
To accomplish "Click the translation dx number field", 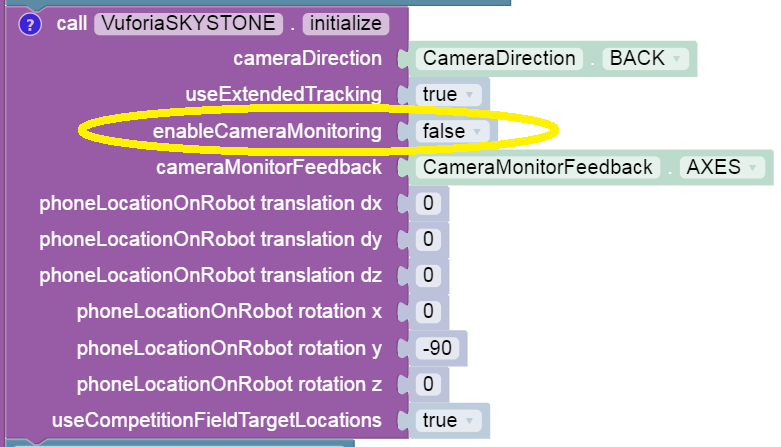I will [428, 204].
